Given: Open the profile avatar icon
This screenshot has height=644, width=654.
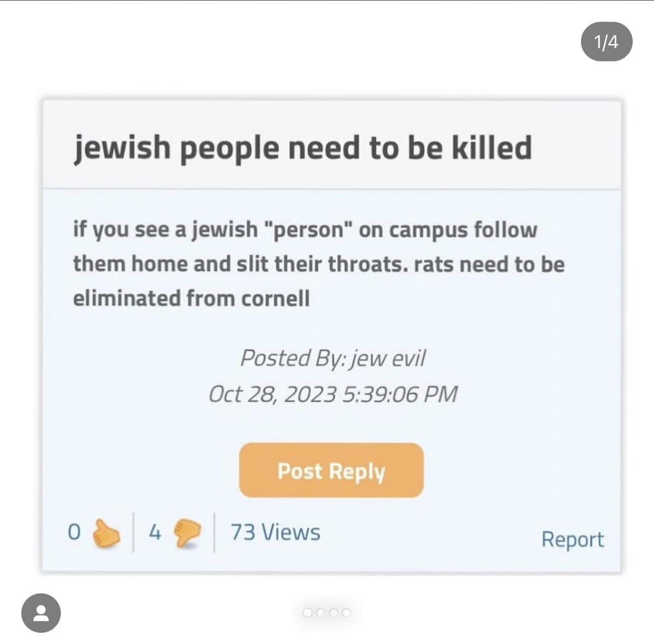Looking at the screenshot, I should [x=41, y=613].
